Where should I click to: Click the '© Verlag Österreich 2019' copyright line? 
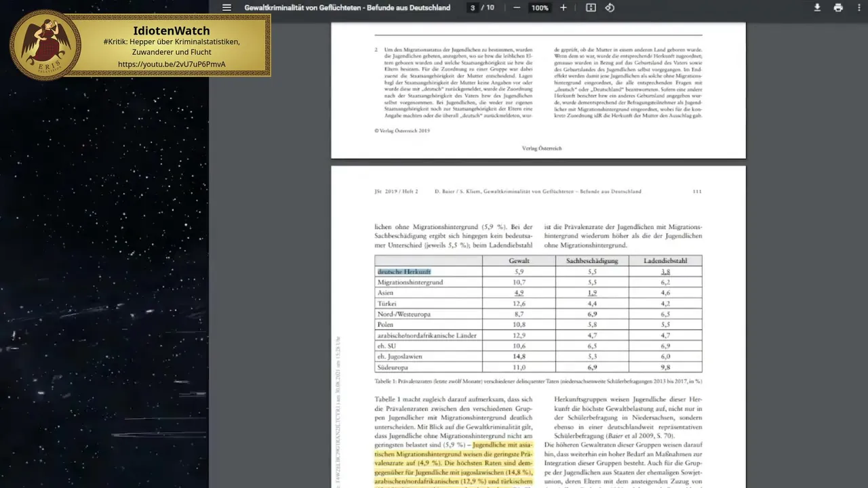click(x=402, y=130)
